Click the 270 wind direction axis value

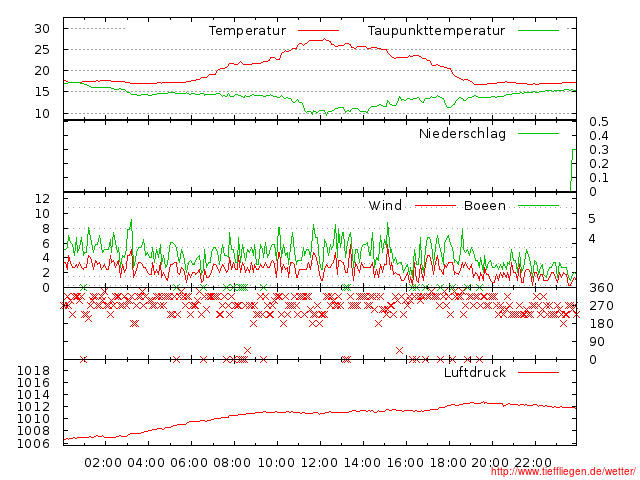pos(601,306)
